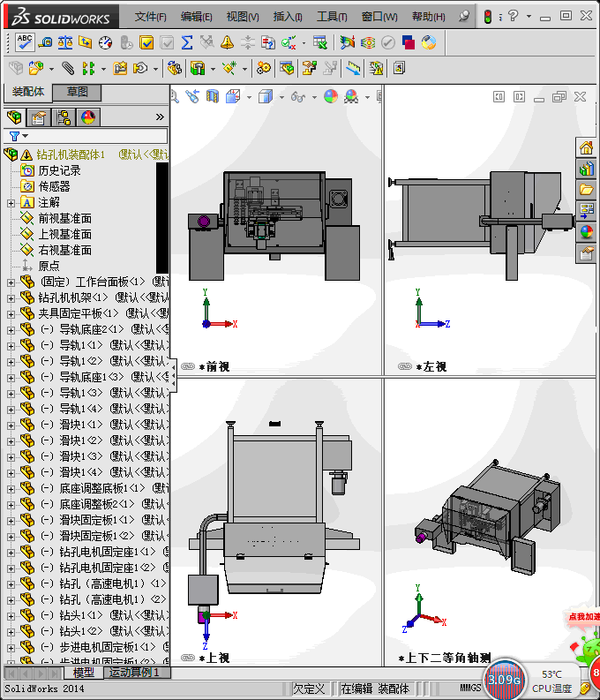Open the 插入(I) menu
Screen dimensions: 600x700
[288, 17]
